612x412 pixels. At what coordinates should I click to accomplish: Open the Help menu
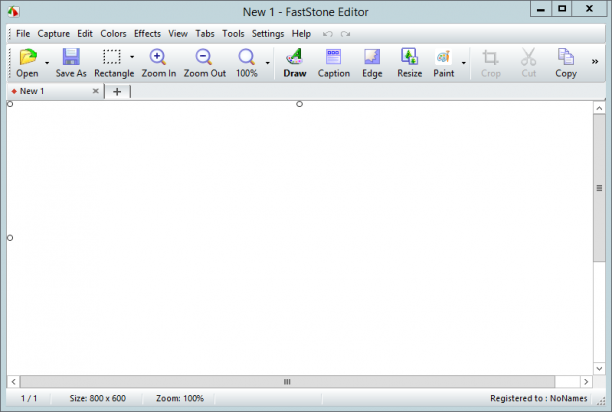301,34
